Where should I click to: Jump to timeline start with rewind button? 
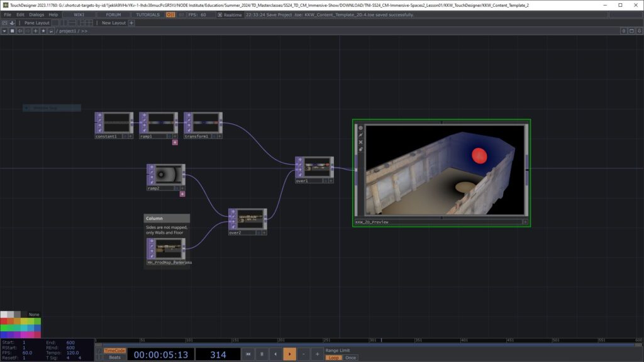(x=248, y=354)
